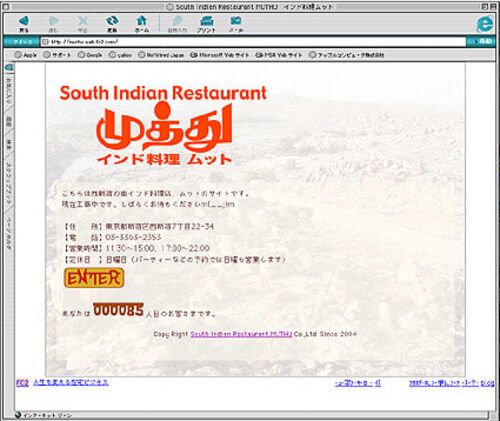This screenshot has height=421, width=500.
Task: Open the fourth favorites link after Google
Action: coord(120,55)
